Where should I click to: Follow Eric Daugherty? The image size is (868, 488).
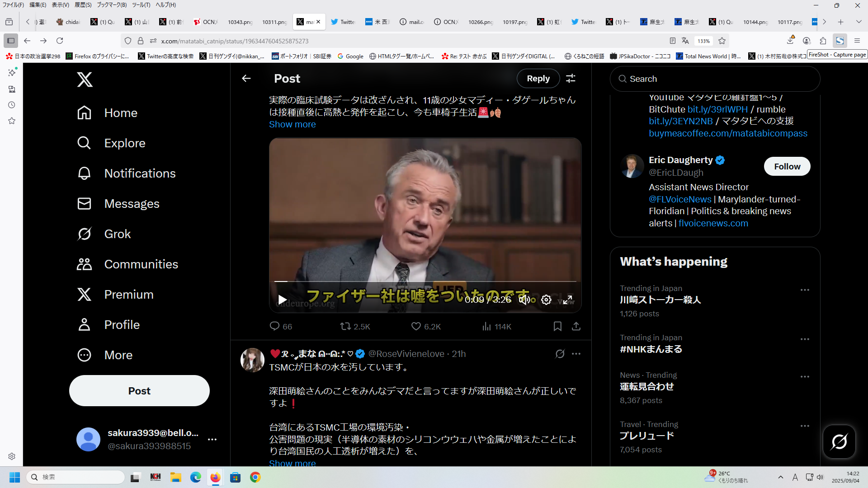pyautogui.click(x=787, y=166)
